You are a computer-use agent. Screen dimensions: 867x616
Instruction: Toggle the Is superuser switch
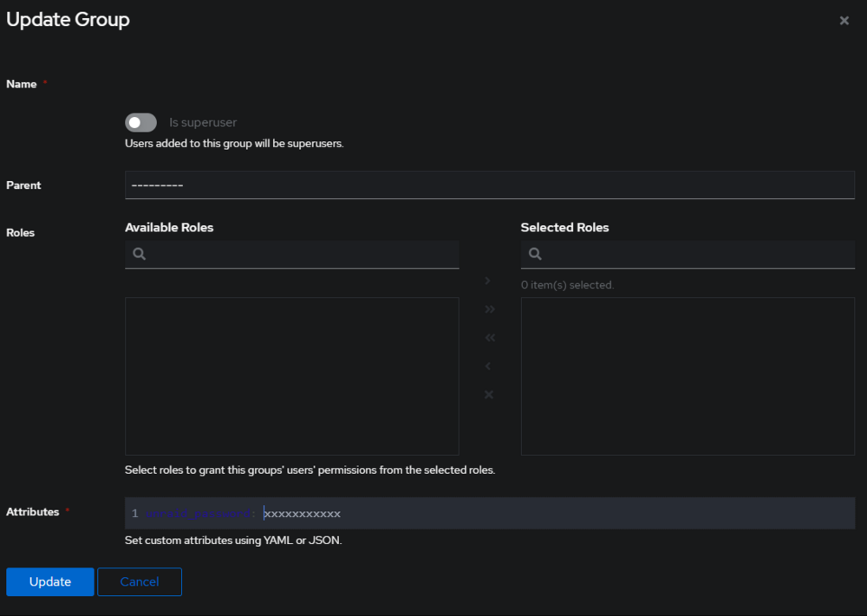point(141,123)
